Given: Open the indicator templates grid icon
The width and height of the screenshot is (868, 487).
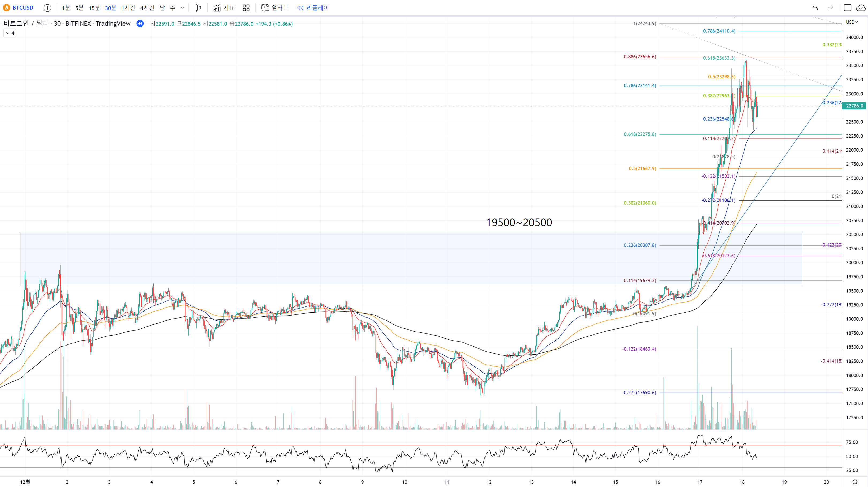Looking at the screenshot, I should tap(246, 8).
